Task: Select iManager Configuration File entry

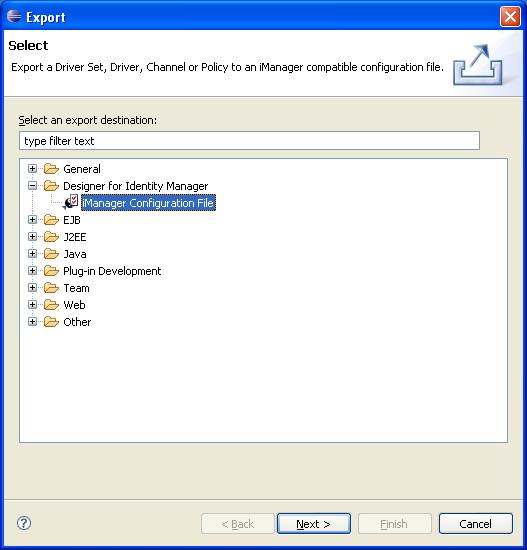Action: 148,203
